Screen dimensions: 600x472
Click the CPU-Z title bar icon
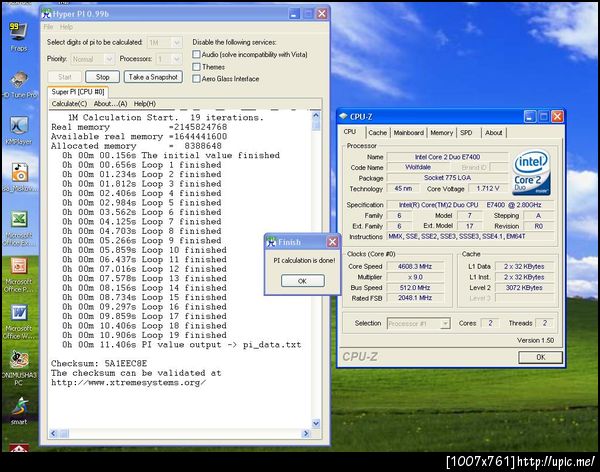[x=343, y=116]
